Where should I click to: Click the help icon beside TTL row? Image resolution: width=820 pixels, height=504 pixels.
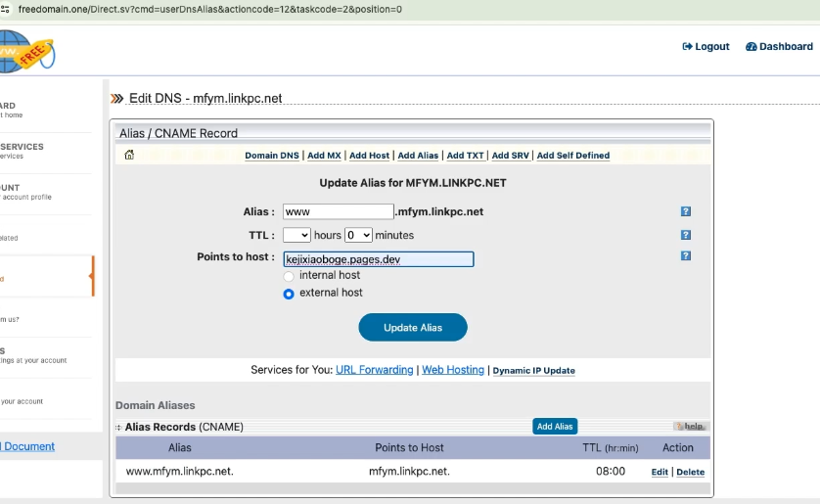pos(686,235)
